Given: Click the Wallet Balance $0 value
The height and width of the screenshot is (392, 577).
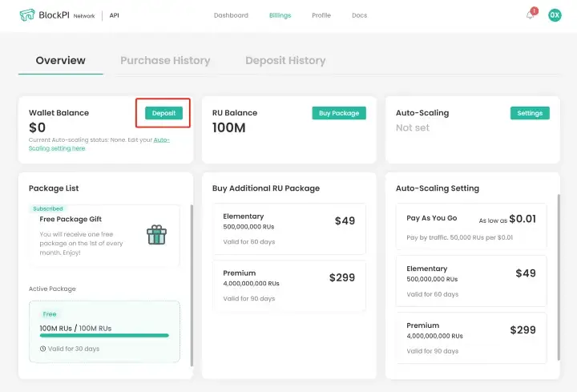Looking at the screenshot, I should point(37,127).
